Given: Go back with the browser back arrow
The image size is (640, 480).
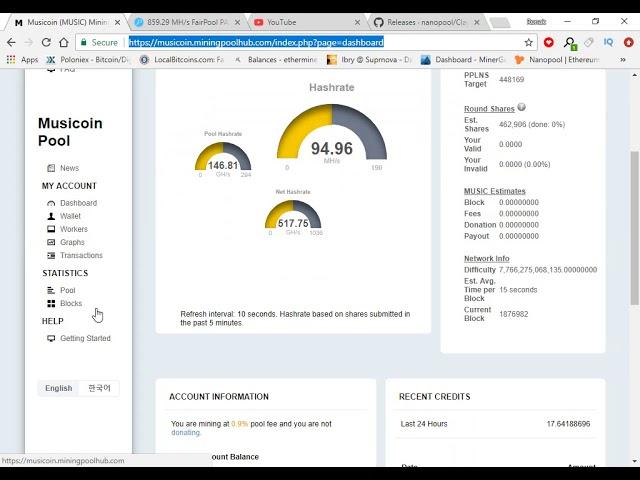Looking at the screenshot, I should [11, 42].
